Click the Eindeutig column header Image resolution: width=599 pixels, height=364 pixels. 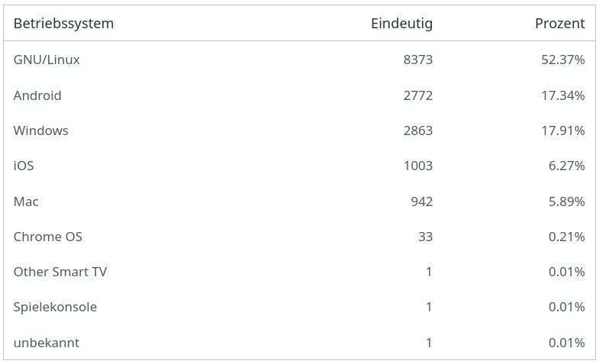point(401,24)
